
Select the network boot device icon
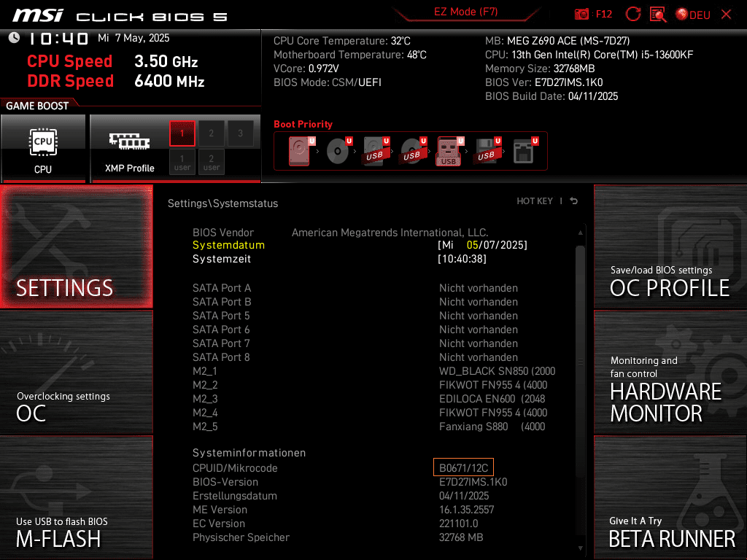coord(525,151)
